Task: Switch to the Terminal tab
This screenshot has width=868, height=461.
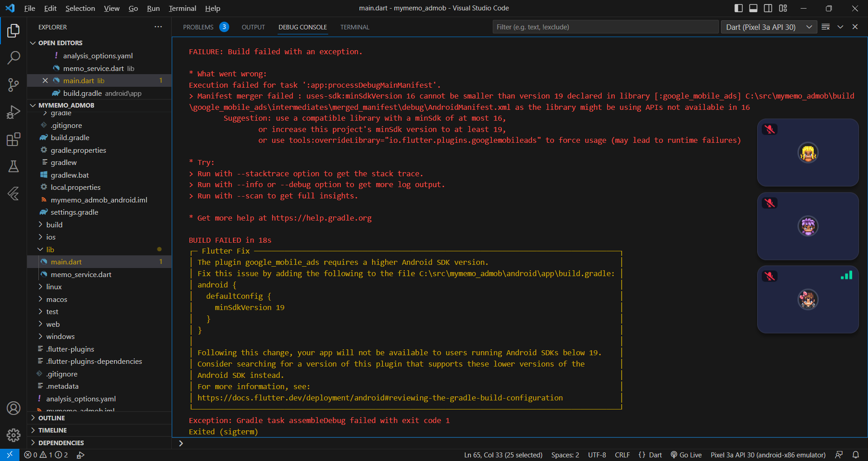Action: click(x=355, y=27)
